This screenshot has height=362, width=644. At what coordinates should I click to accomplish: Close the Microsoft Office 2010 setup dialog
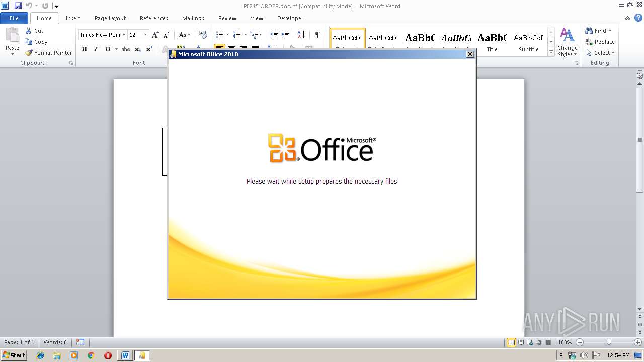[x=470, y=54]
